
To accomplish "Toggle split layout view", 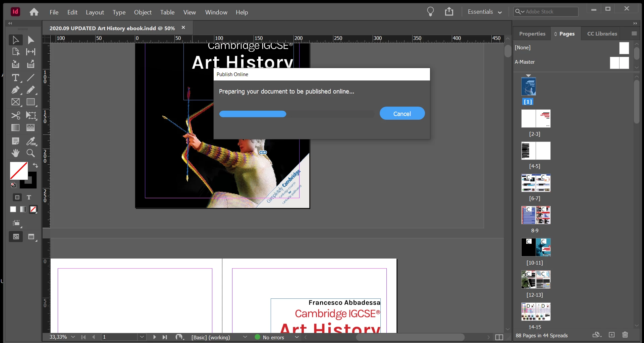I will 499,337.
